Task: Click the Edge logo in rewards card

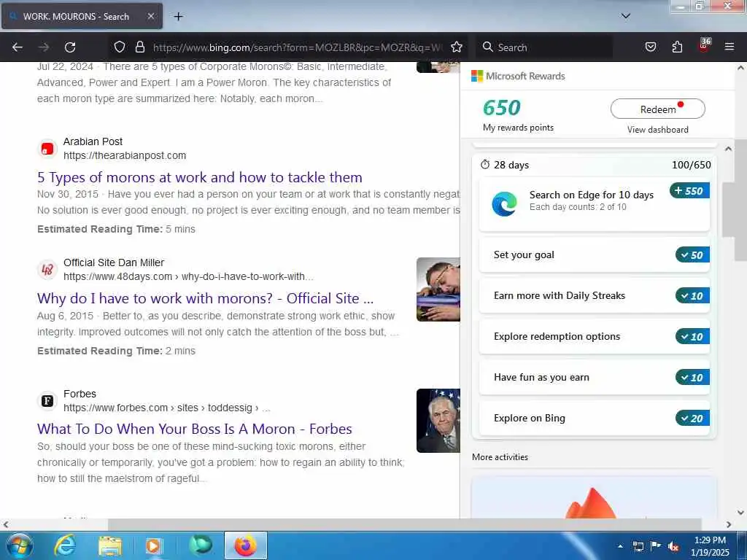Action: click(x=504, y=204)
